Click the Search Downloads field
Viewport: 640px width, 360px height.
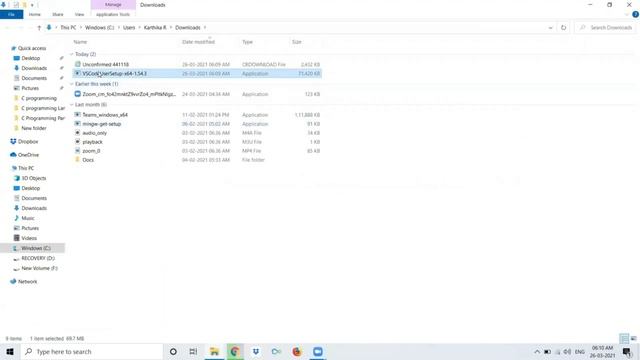[606, 27]
